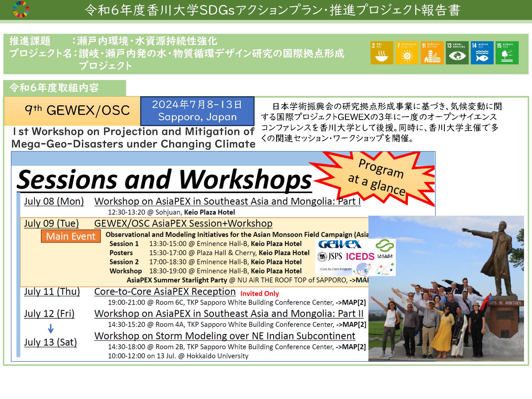Click the 推進課題 line in green banner
This screenshot has width=532, height=399.
pyautogui.click(x=113, y=41)
